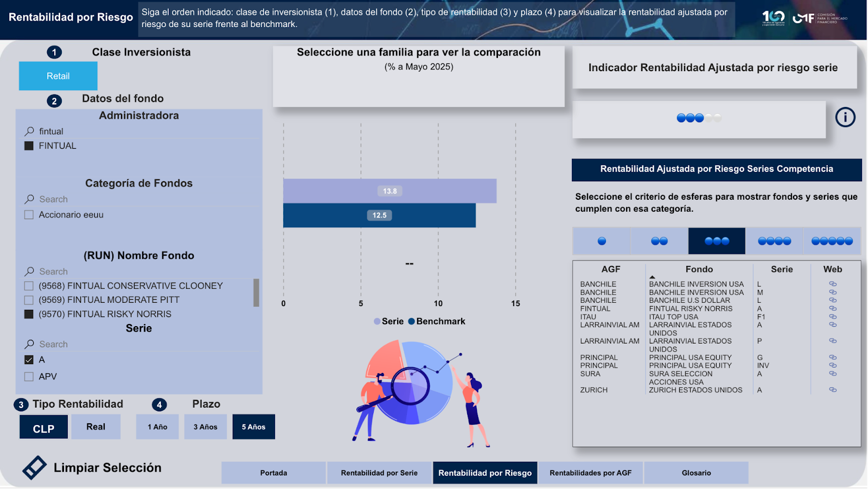Open web link for PRINCIPAL USA EQUITY series G
Image resolution: width=868 pixels, height=489 pixels.
click(x=833, y=357)
